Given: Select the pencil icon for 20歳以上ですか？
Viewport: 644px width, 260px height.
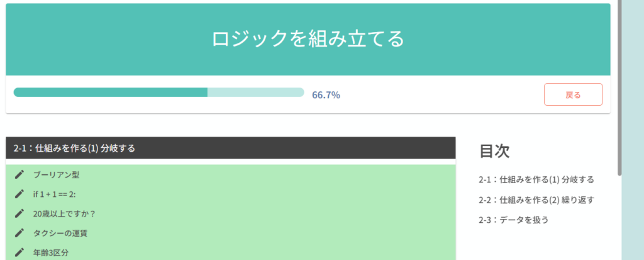Looking at the screenshot, I should 19,213.
